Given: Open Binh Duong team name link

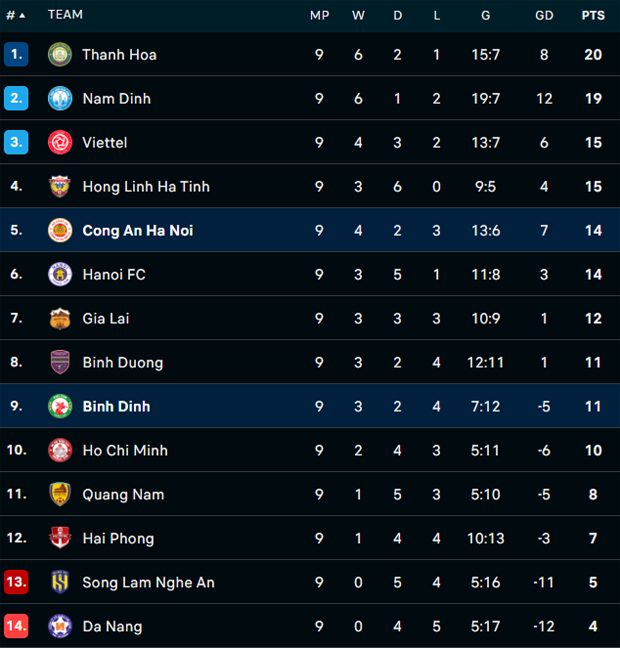Looking at the screenshot, I should 122,363.
